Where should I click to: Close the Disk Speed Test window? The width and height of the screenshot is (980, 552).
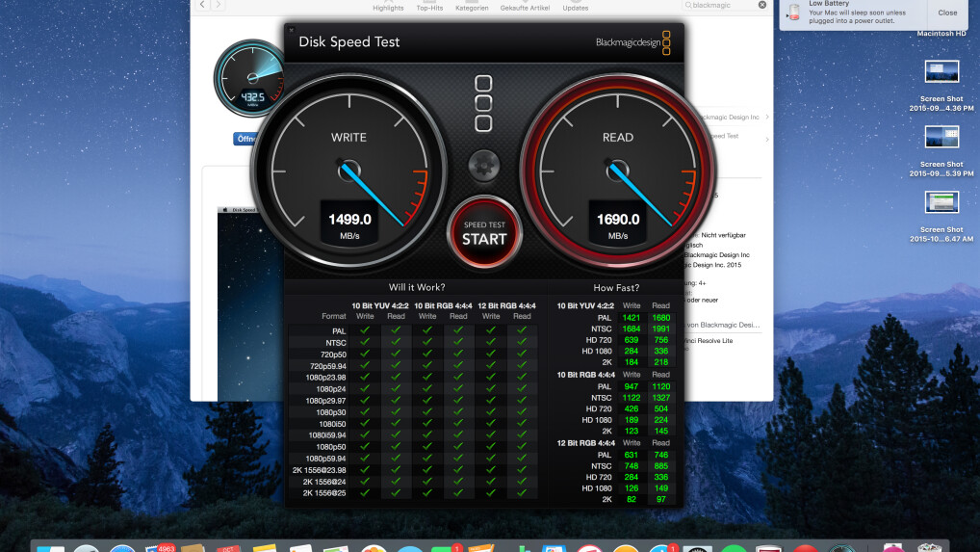click(292, 29)
